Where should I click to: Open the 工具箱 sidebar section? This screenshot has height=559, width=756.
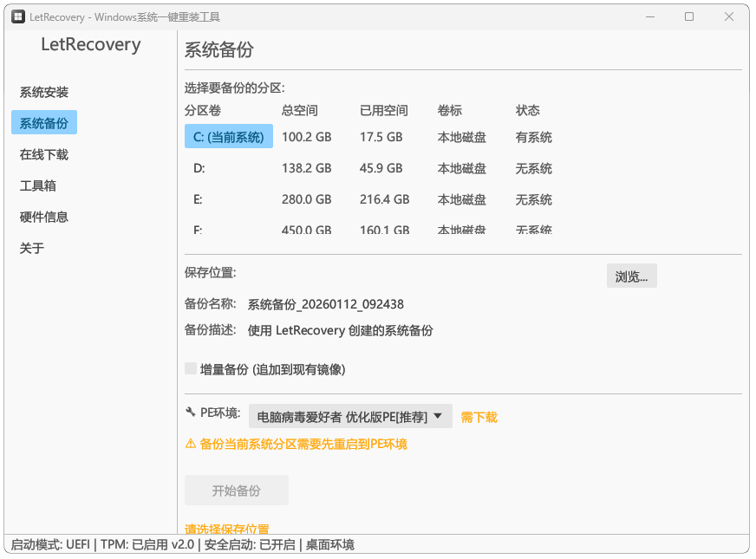(38, 186)
